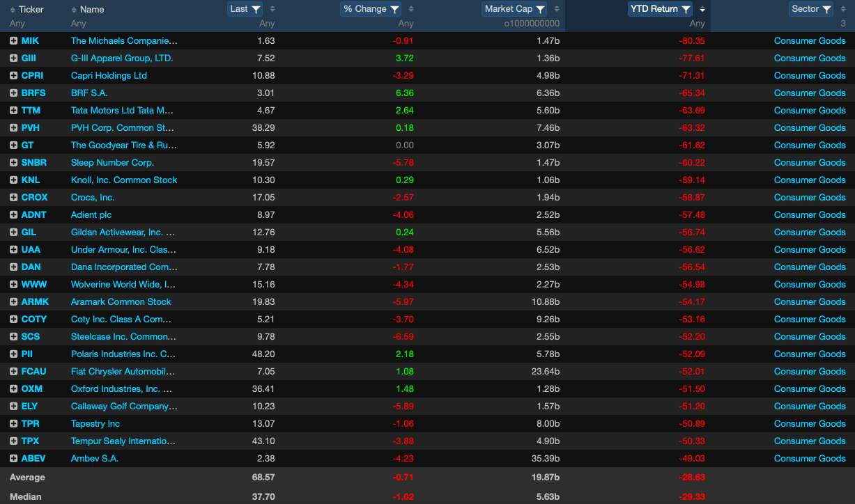This screenshot has width=855, height=504.
Task: Click Consumer Goods sector in PVH row
Action: [x=810, y=128]
